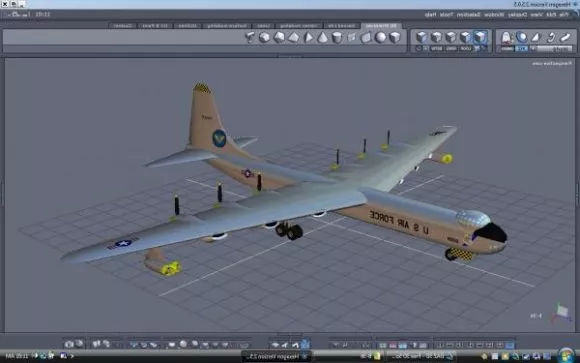The image size is (580, 363).
Task: Adjust the slider under the manipulator icons
Action: pos(554,48)
